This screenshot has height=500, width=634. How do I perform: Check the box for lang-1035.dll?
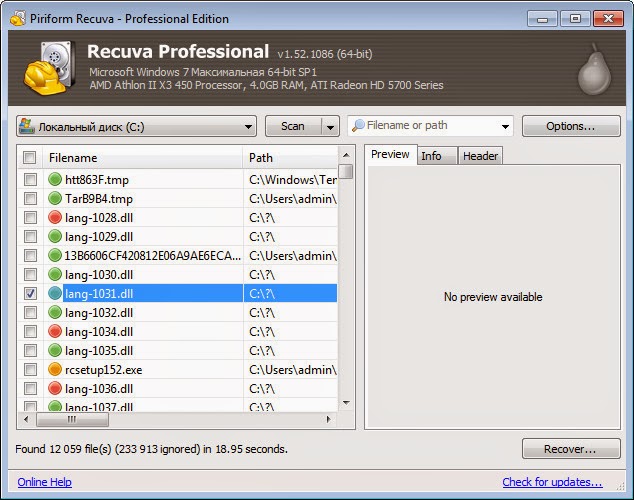30,350
